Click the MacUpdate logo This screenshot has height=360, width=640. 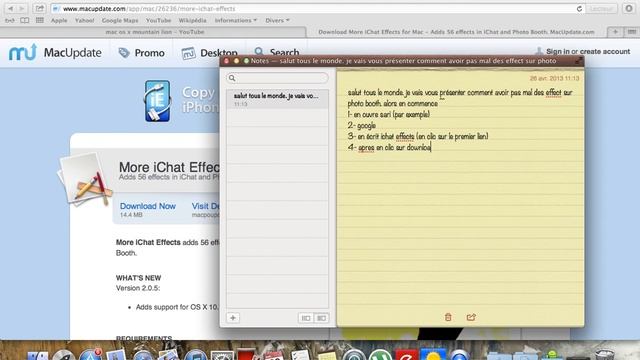(55, 53)
